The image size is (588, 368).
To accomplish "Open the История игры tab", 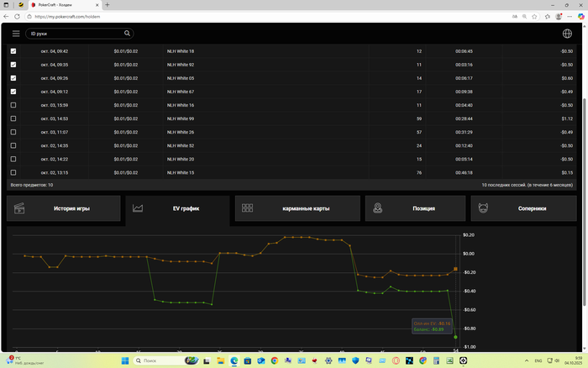I will [64, 208].
